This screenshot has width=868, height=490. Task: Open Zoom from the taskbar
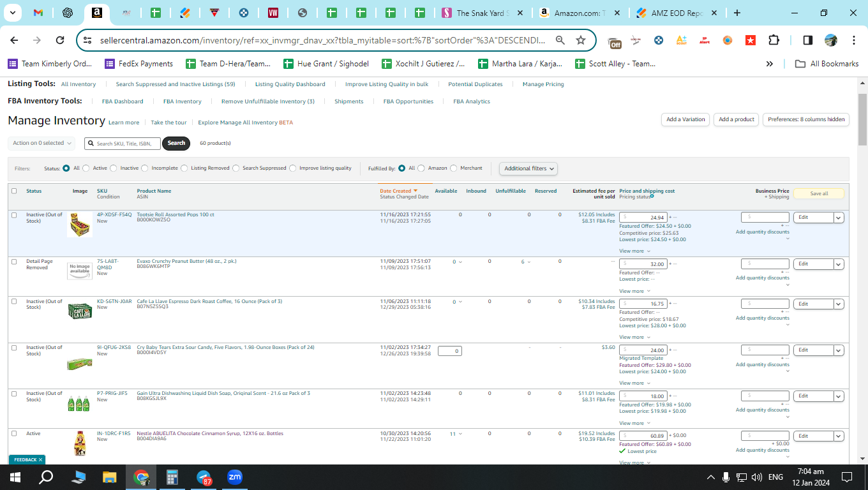(234, 477)
